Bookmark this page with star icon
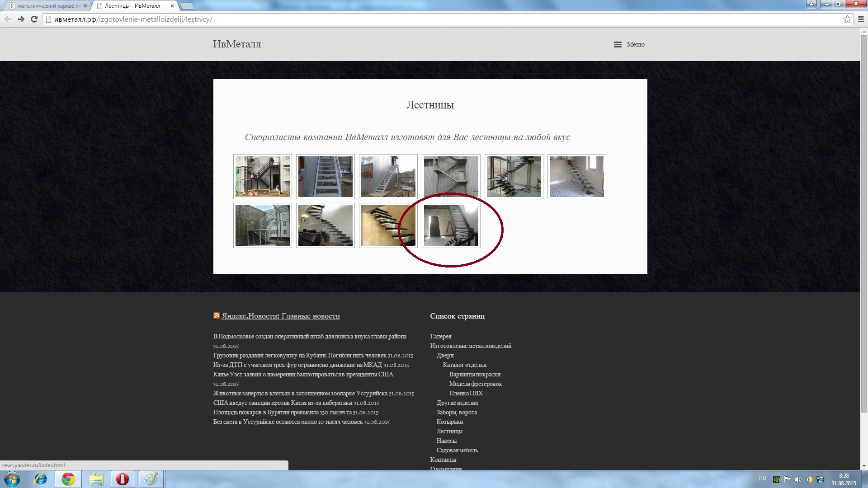This screenshot has height=488, width=868. pos(847,19)
